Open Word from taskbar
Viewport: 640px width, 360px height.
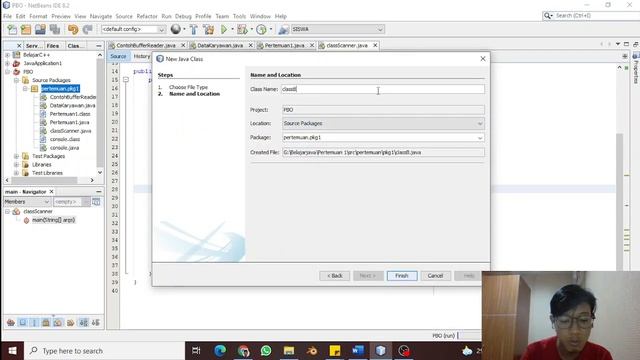(x=358, y=351)
